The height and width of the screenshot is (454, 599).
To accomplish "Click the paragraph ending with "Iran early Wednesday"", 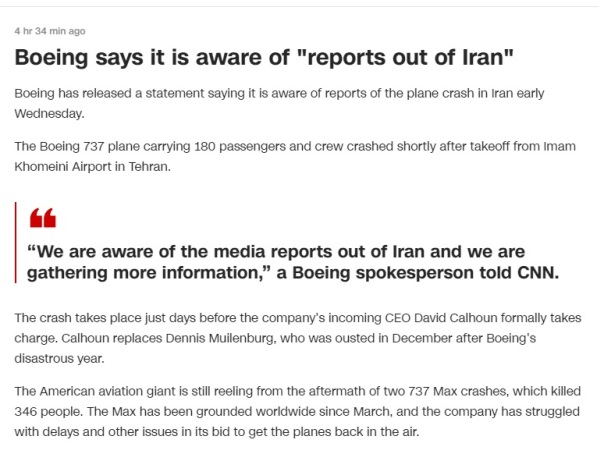I will (279, 103).
